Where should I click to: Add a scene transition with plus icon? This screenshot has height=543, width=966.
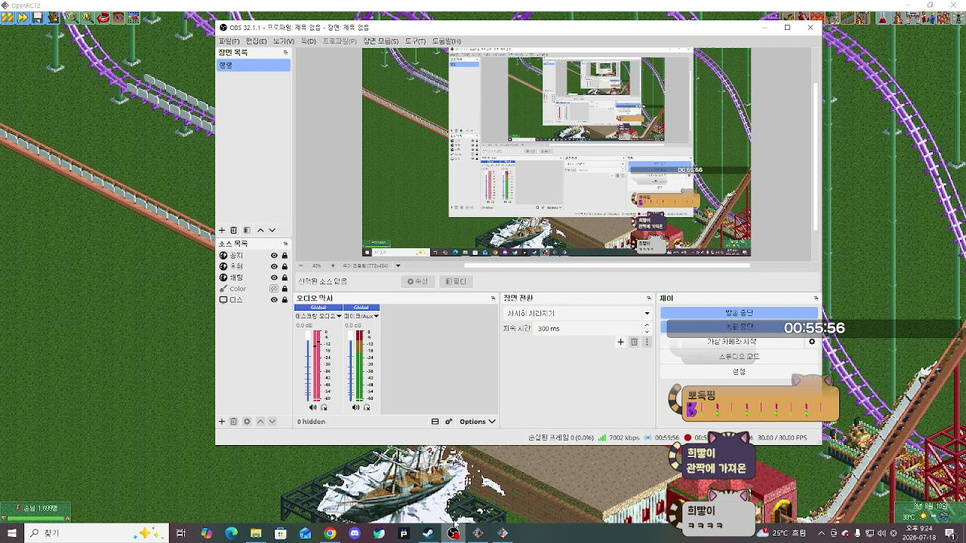(620, 342)
